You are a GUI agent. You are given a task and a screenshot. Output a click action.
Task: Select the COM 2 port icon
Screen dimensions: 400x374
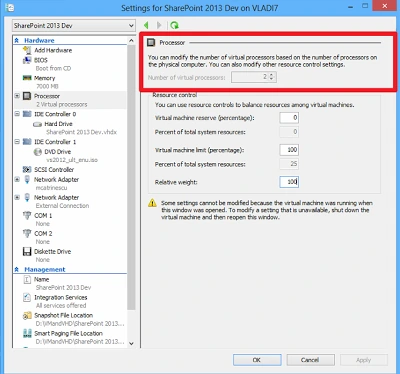(27, 233)
